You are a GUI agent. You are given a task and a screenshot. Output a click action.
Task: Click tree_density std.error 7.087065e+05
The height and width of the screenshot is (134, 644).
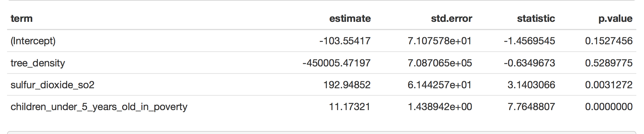[x=440, y=63]
